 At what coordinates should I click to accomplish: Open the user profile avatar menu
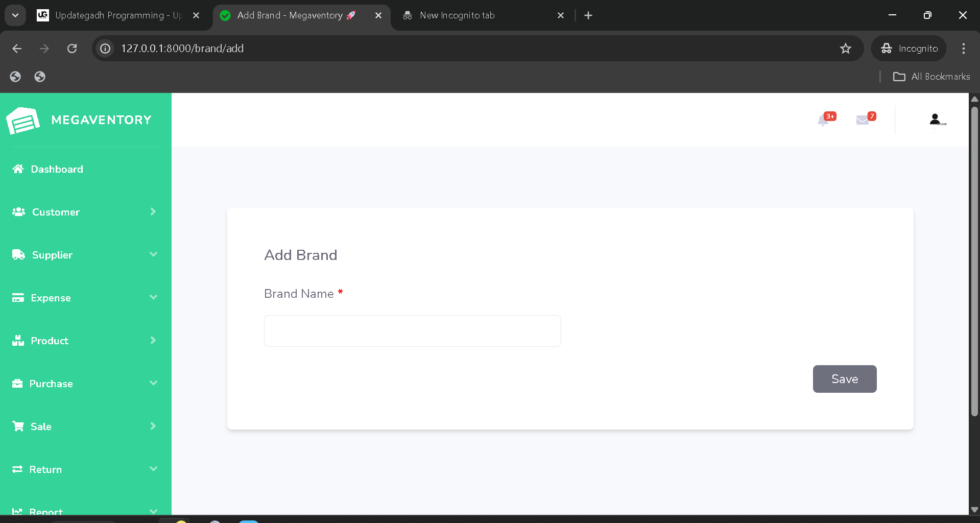[x=935, y=120]
